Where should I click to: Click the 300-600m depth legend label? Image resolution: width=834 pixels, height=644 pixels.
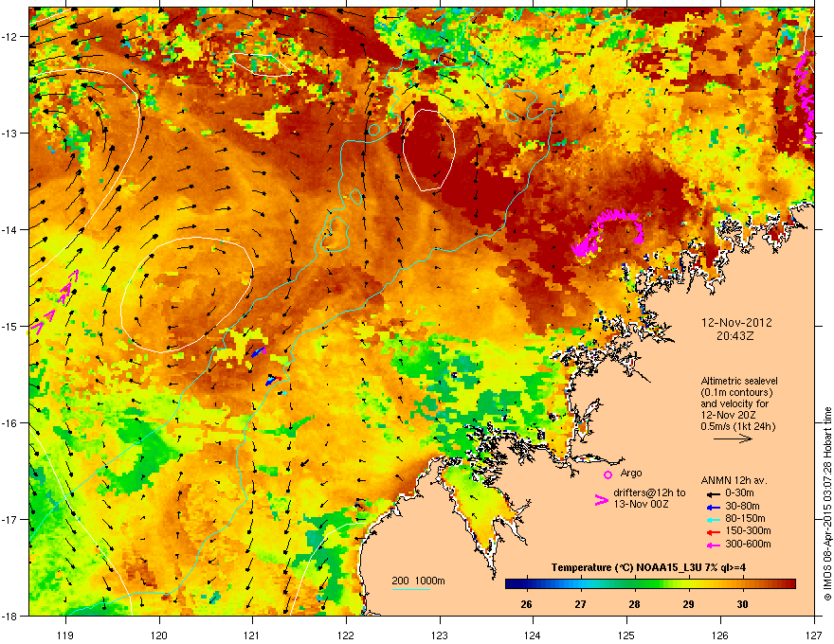748,544
